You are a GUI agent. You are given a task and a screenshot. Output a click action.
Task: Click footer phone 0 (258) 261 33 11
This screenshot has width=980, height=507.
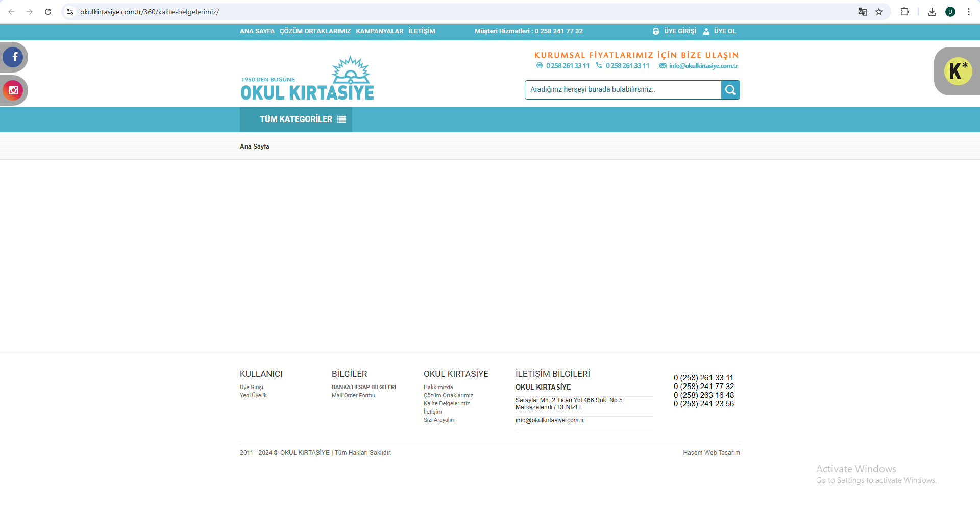pos(703,378)
